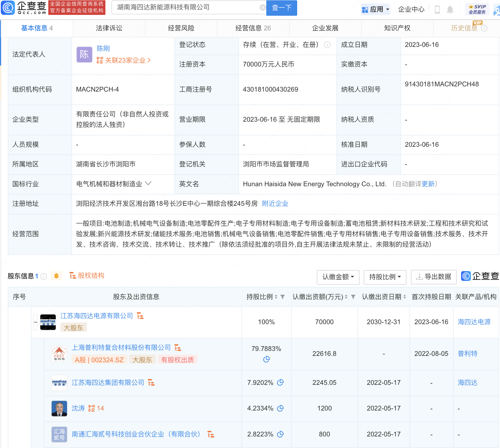Open the 持股比例 dropdown button
This screenshot has width=500, height=448.
pos(385,277)
